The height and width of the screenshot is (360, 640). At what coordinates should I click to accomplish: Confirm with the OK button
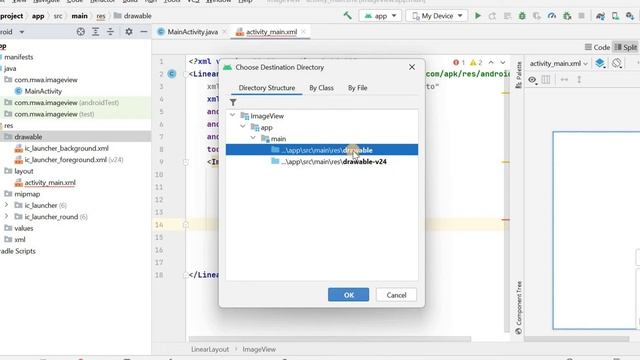[x=348, y=295]
